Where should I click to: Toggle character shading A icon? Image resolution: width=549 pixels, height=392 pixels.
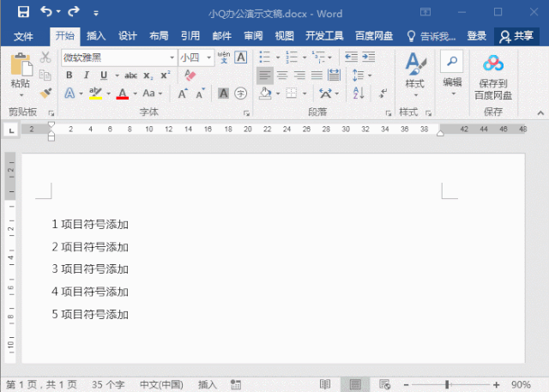click(x=223, y=93)
